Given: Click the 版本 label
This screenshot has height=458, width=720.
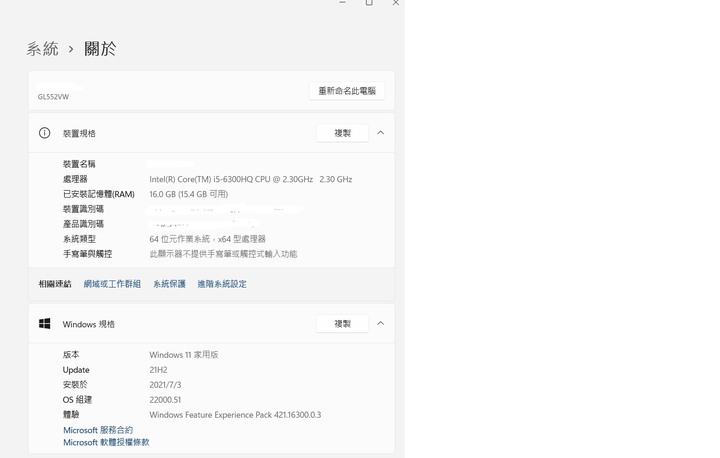Looking at the screenshot, I should [x=71, y=355].
